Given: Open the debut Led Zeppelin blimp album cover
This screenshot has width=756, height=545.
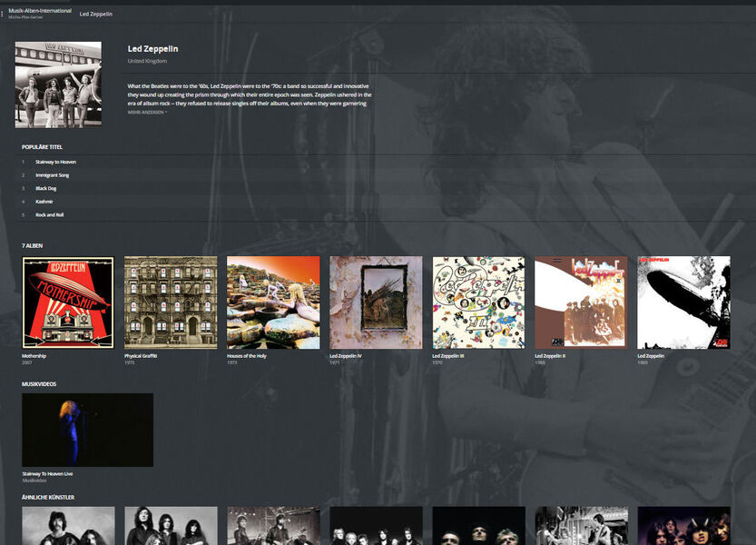Looking at the screenshot, I should pos(683,302).
